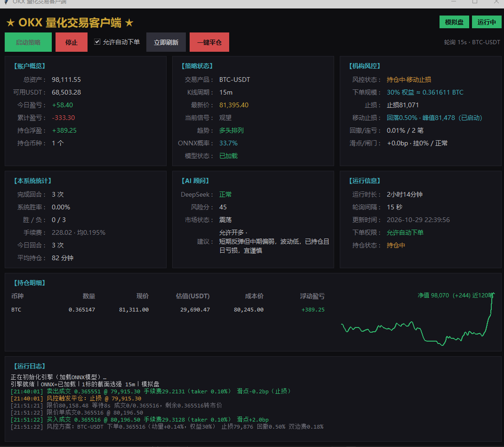Viewport: 504px width, 447px height.
Task: Click the OKX 量化交易客户端 title
Action: click(x=70, y=23)
